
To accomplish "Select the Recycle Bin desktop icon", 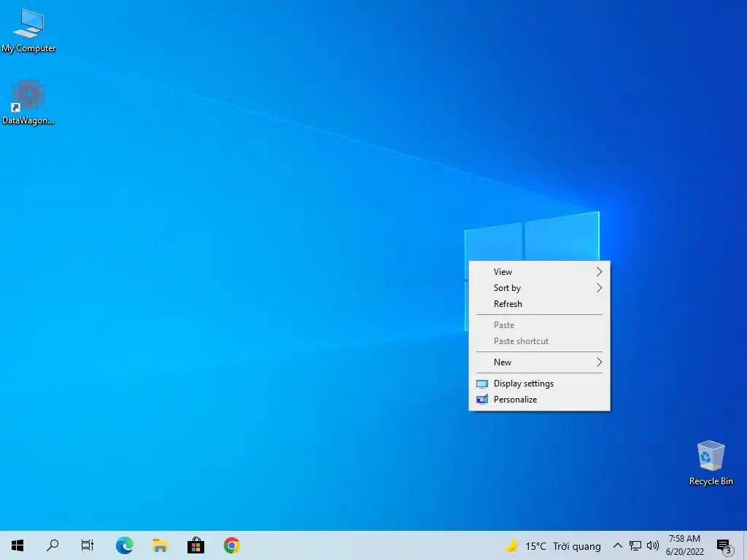I will click(711, 463).
